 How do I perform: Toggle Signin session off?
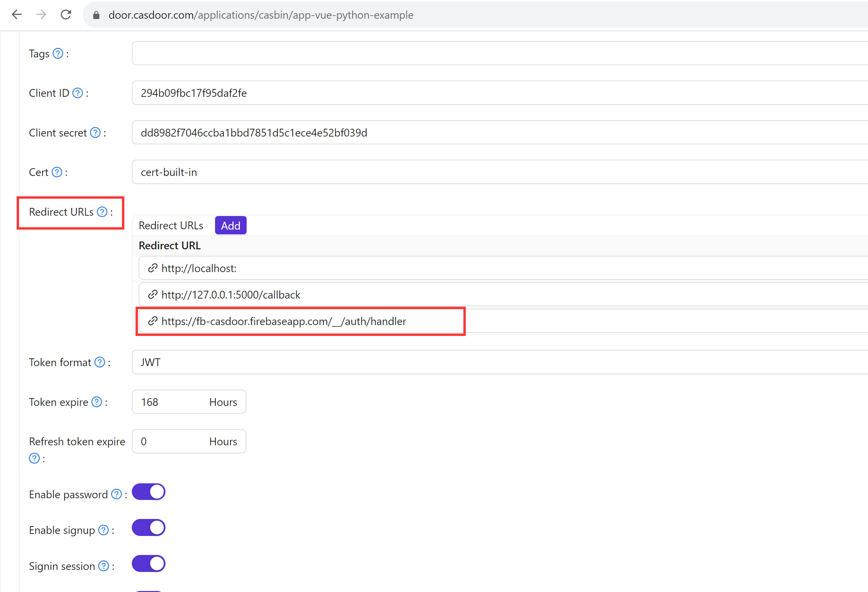148,563
